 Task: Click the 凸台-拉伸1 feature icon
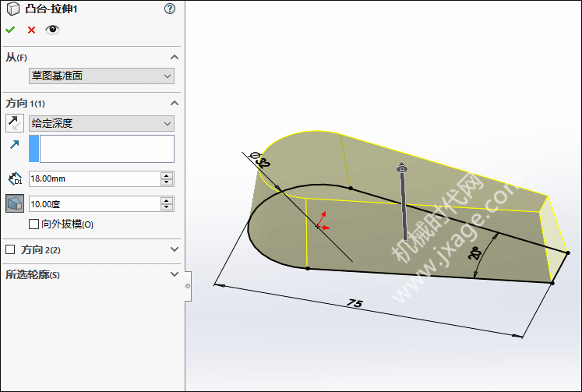[x=13, y=9]
